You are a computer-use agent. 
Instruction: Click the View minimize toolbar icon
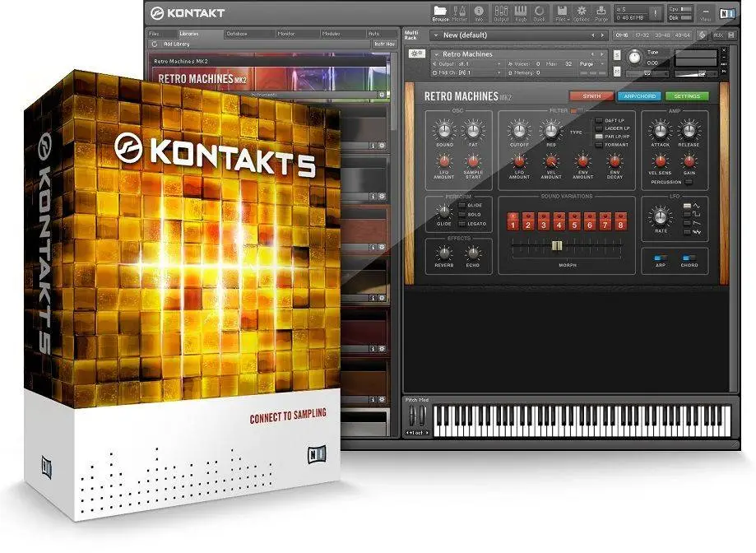click(x=705, y=13)
